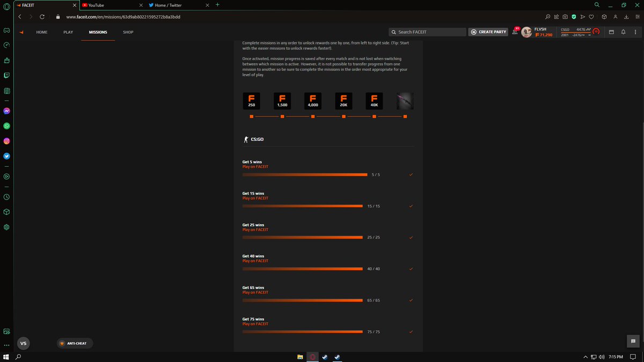Open the FACEIT three-dot options menu
This screenshot has height=362, width=644.
(635, 32)
